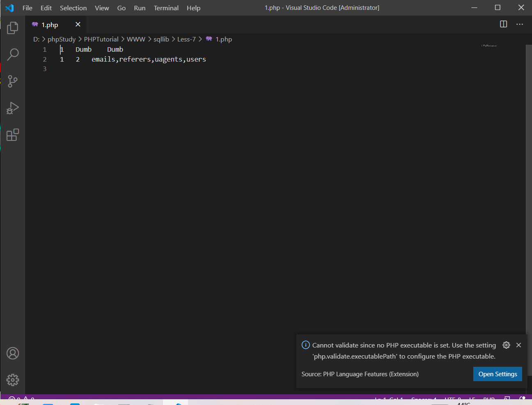532x405 pixels.
Task: Open the Search view icon
Action: coord(13,54)
